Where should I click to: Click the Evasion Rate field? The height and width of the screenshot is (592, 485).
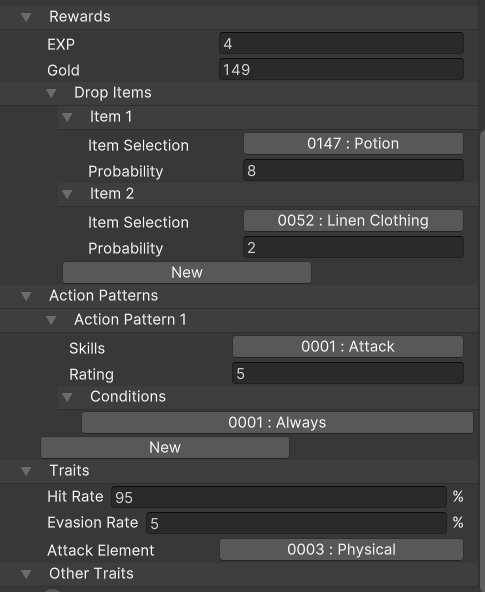pos(296,523)
